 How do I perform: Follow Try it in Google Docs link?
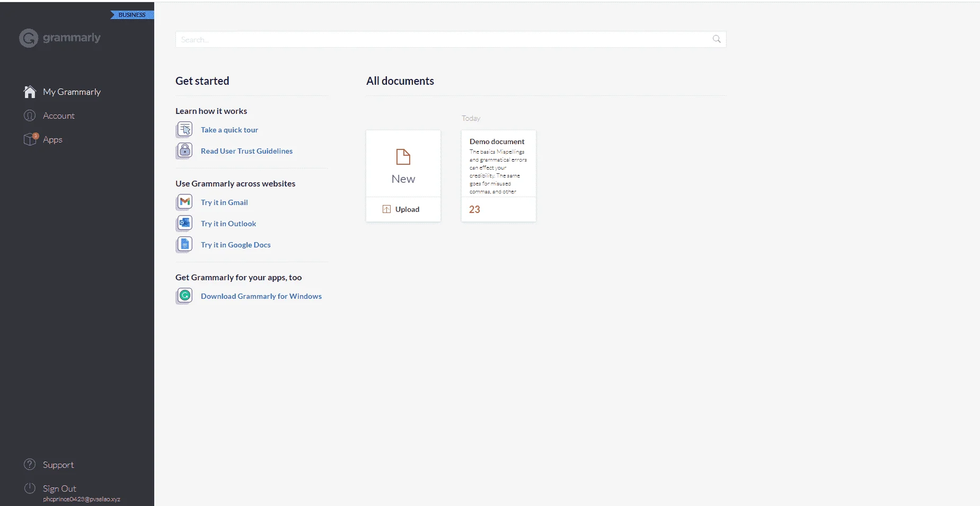[236, 245]
